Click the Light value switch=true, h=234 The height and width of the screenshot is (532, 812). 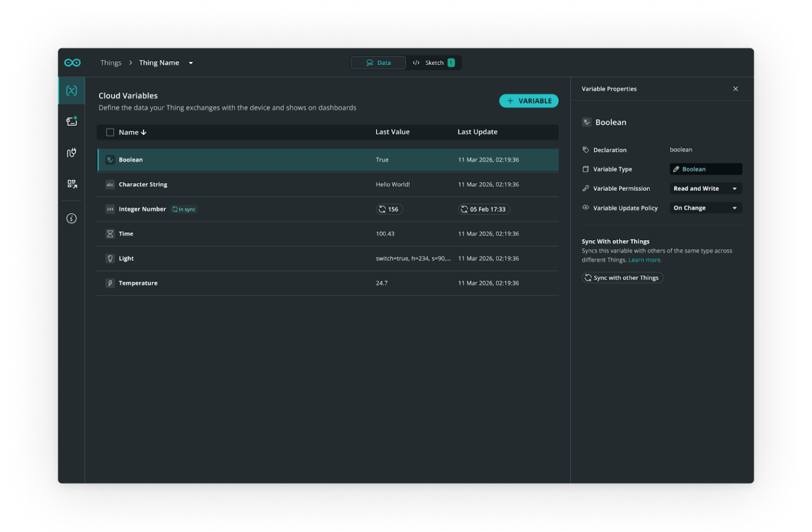pos(413,259)
